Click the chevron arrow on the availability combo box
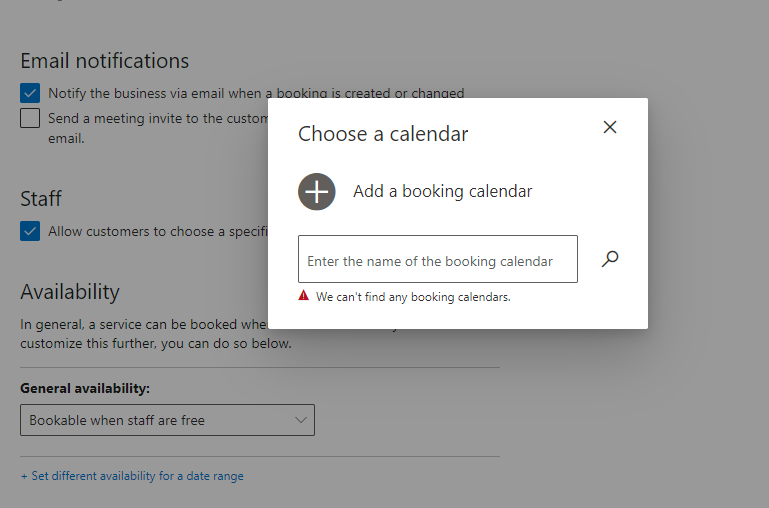Screen dimensions: 769x508 [x=301, y=420]
